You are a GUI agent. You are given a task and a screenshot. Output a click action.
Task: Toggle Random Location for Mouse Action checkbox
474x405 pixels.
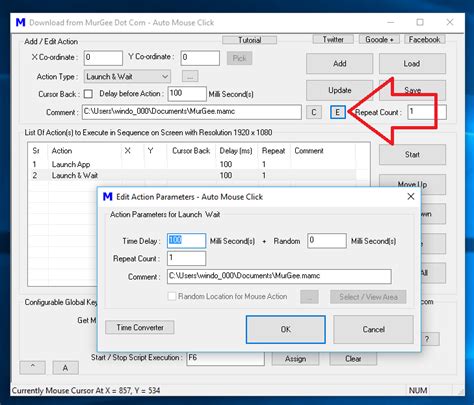tap(172, 296)
